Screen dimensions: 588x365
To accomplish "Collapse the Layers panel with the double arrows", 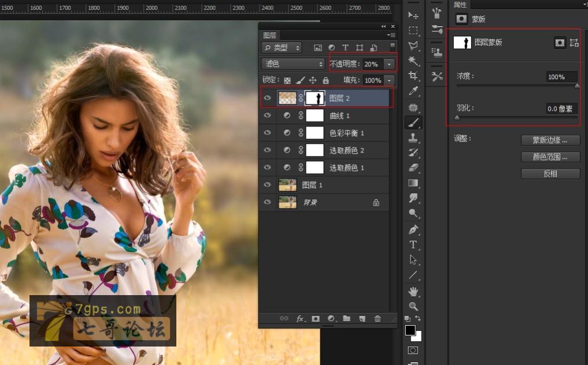I will click(x=383, y=26).
